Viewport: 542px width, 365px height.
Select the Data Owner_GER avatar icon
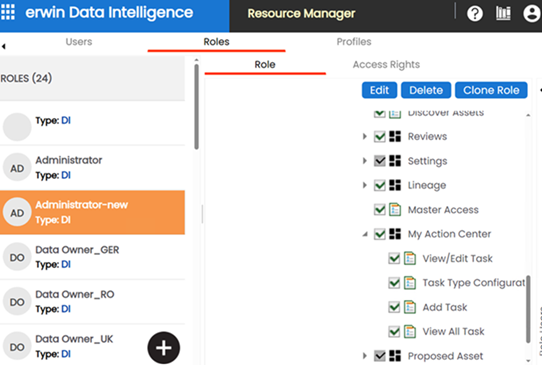pos(17,257)
